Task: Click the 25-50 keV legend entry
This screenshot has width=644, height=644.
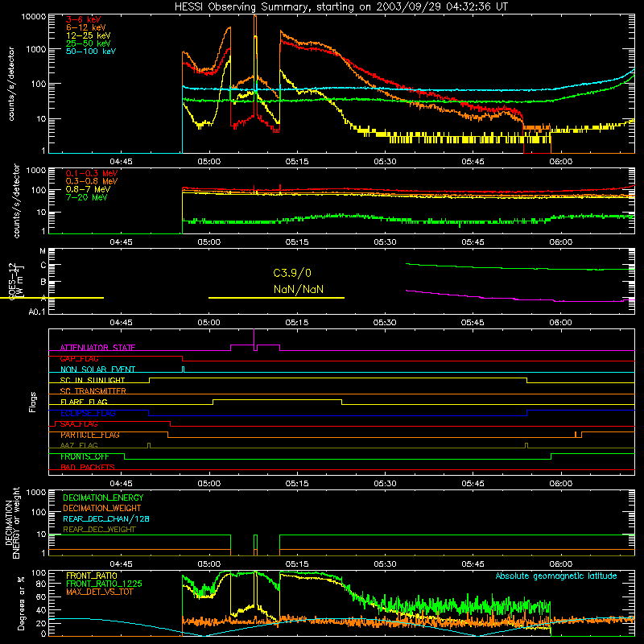Action: 88,43
